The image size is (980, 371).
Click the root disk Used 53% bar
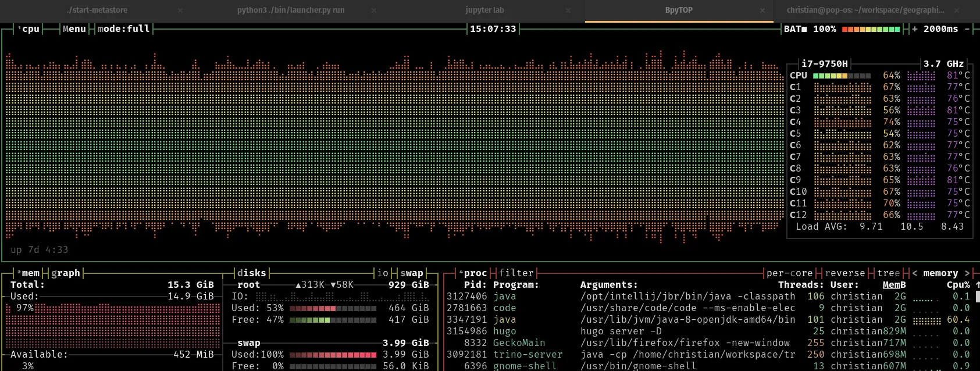[x=333, y=308]
